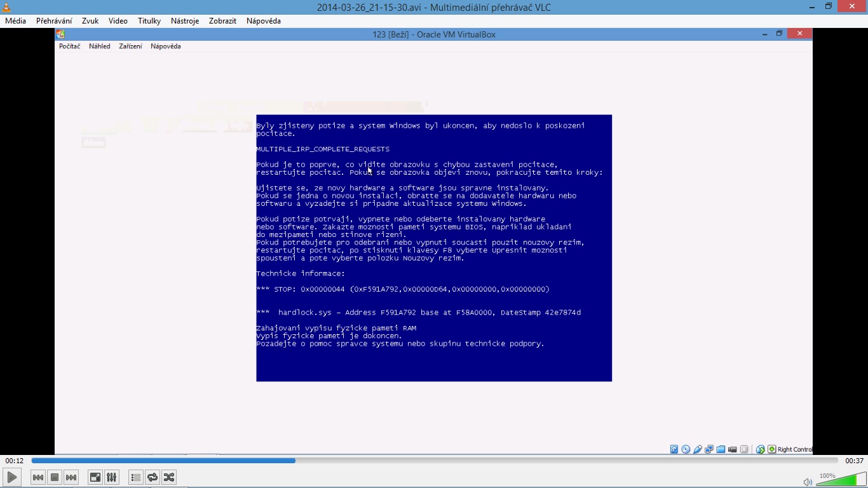Click the previous track button
The height and width of the screenshot is (488, 868).
pyautogui.click(x=38, y=477)
